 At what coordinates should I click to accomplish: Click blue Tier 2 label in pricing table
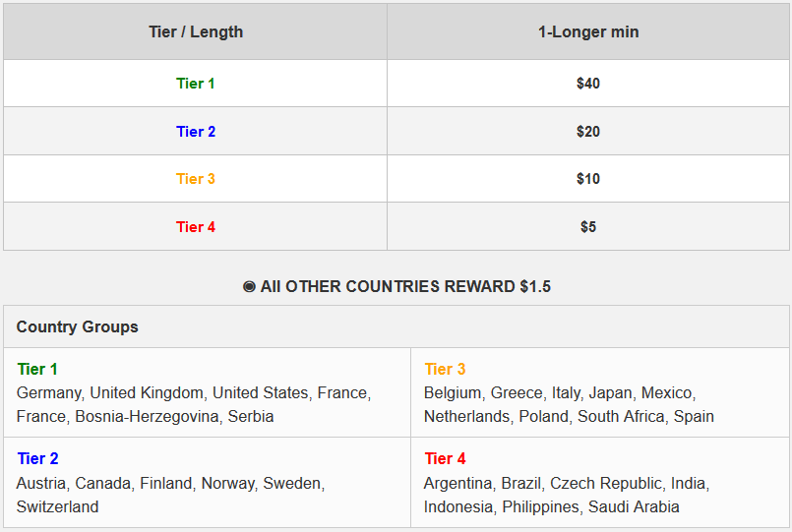click(x=196, y=132)
